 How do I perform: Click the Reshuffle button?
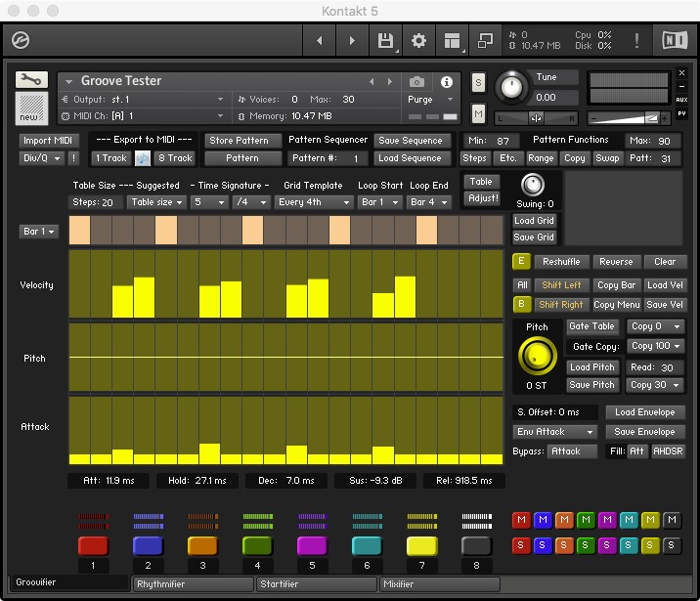561,262
